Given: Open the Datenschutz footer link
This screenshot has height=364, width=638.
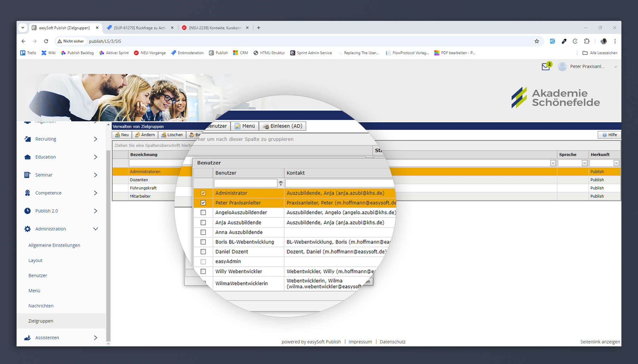Looking at the screenshot, I should tap(393, 342).
